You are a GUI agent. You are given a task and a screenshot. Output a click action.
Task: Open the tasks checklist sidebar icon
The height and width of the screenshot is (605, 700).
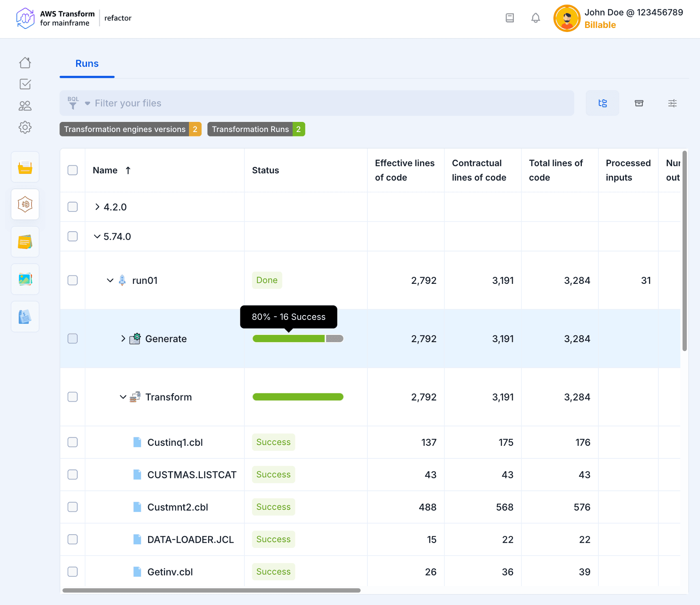point(25,84)
